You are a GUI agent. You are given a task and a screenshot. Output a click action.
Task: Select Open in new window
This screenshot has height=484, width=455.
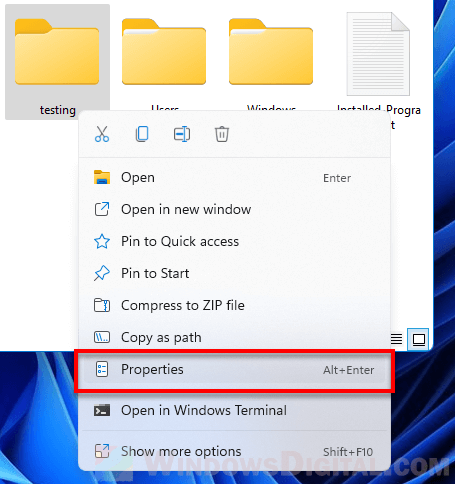tap(234, 209)
